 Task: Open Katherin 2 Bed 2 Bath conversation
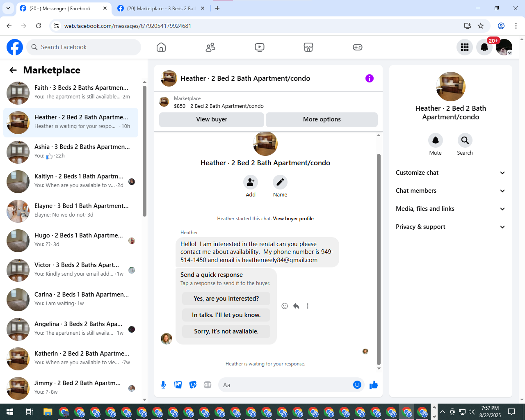pos(71,359)
